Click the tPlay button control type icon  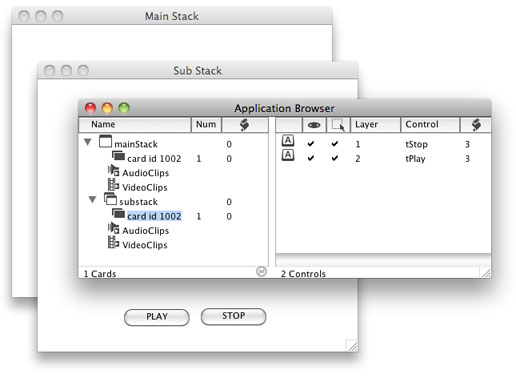click(x=288, y=155)
